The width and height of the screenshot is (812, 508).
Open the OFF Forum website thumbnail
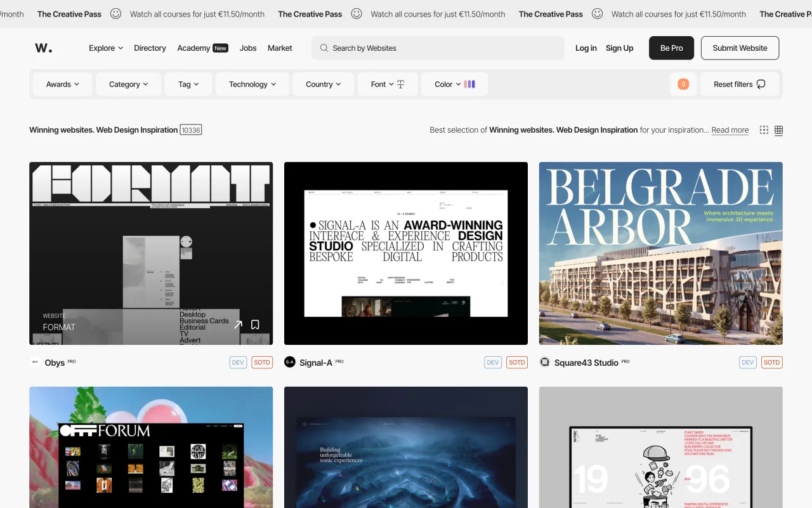coord(151,447)
